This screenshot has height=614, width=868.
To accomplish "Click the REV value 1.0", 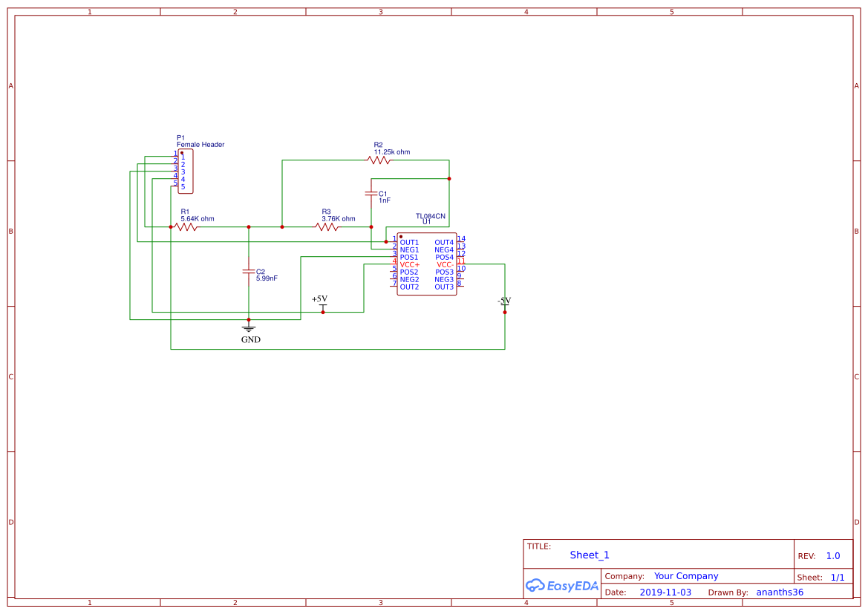I will (x=833, y=556).
